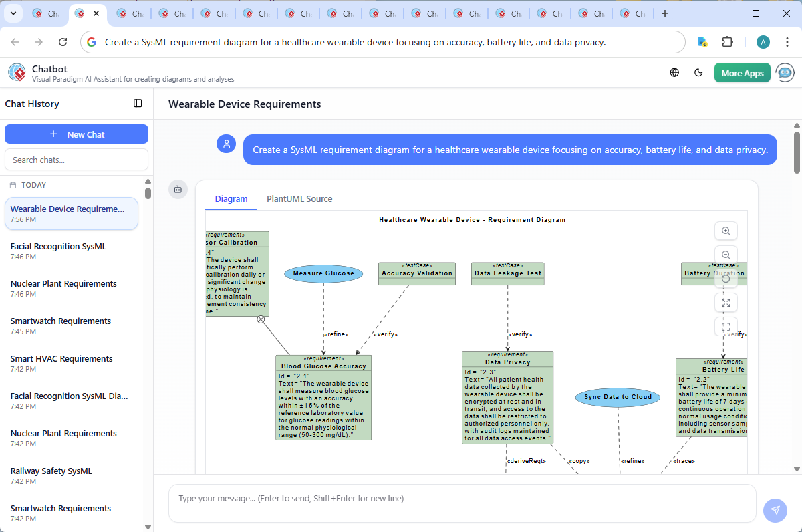
Task: Expand the diagram to fullscreen
Action: pyautogui.click(x=726, y=303)
